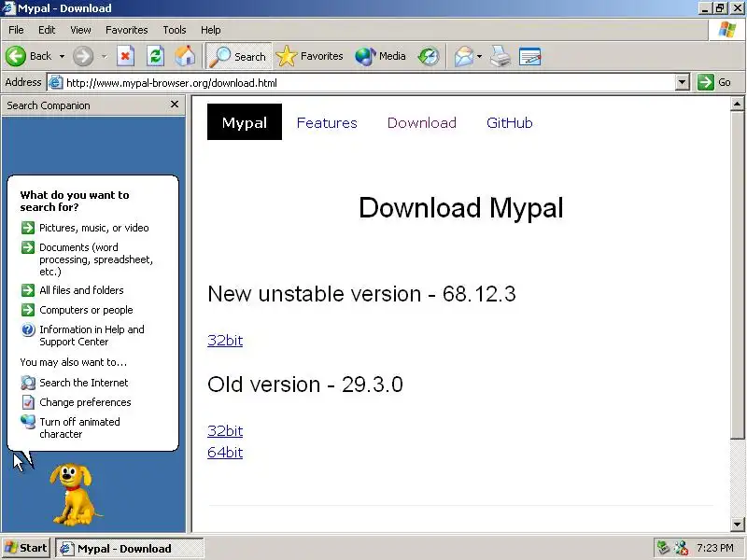
Task: Click the Edit page toolbar icon
Action: pyautogui.click(x=529, y=56)
